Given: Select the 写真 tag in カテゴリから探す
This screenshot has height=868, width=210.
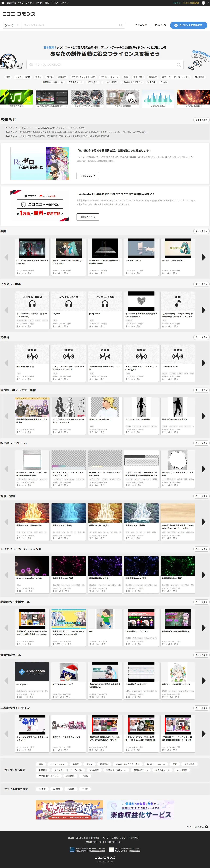Looking at the screenshot, I should (174, 764).
